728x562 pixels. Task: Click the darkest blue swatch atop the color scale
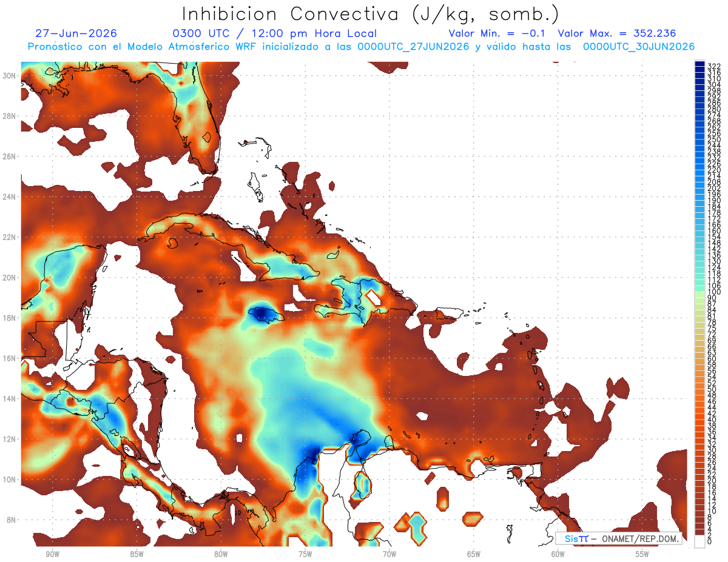coord(699,65)
